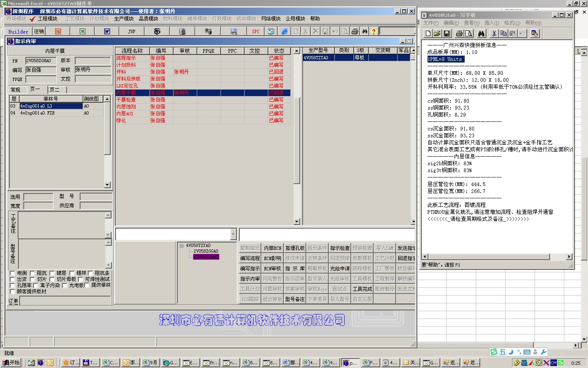Screen dimensions: 588x368
Task: Open the 网络模块 menu
Action: [271, 19]
